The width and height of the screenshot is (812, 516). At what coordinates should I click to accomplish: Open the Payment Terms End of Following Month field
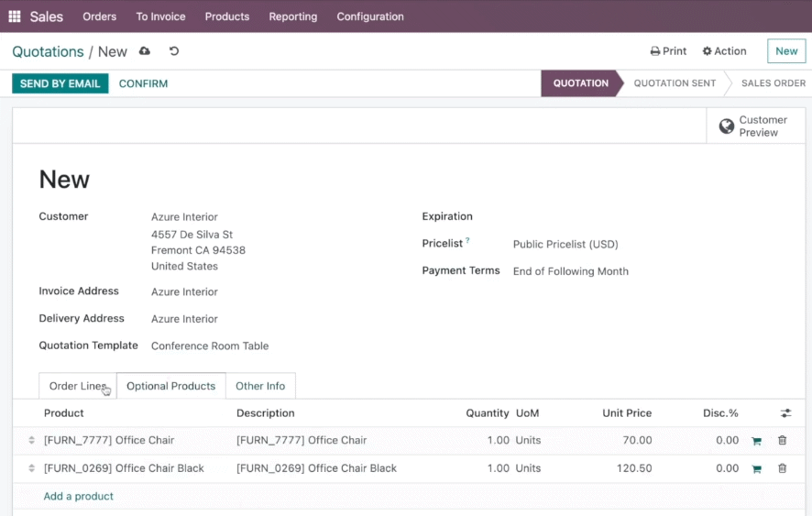pos(571,271)
